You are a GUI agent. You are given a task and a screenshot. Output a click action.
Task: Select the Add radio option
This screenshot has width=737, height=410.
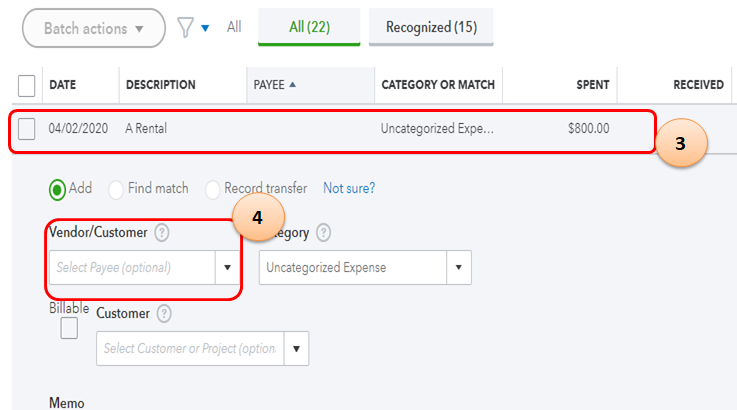[58, 188]
